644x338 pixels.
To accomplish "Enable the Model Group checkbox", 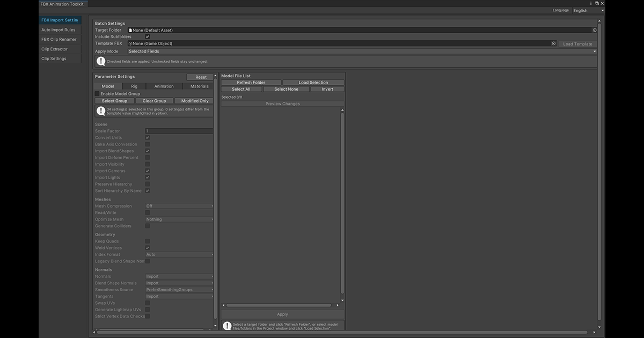I will tap(97, 94).
